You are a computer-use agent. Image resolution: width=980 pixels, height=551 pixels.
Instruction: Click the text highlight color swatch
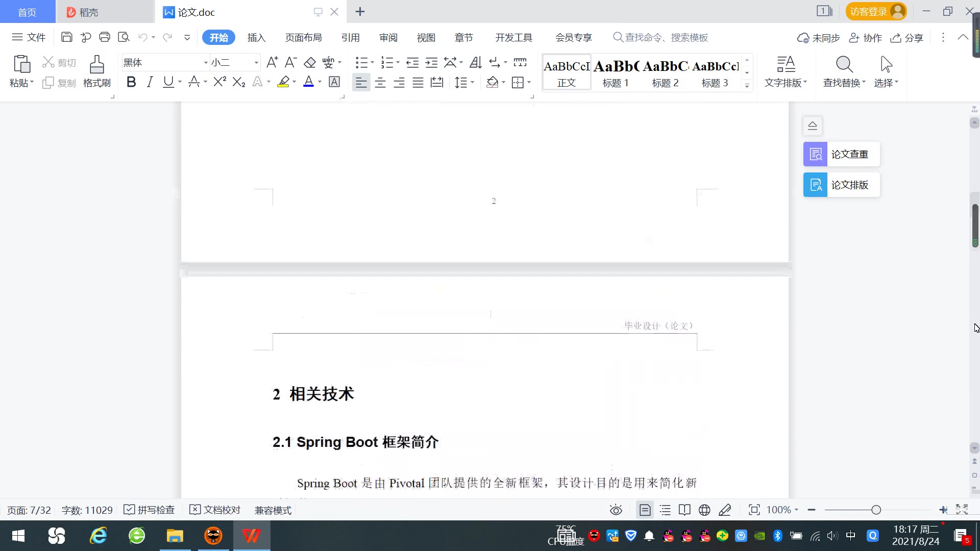283,82
